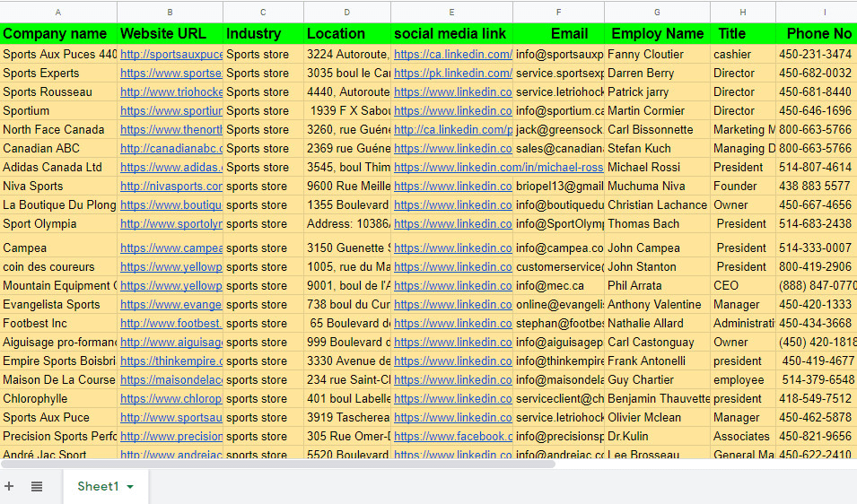
Task: Click the 'Industry' header cell
Action: [264, 34]
